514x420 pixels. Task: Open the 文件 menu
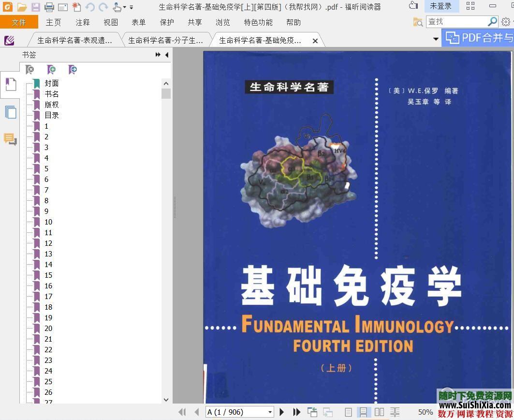pos(19,22)
